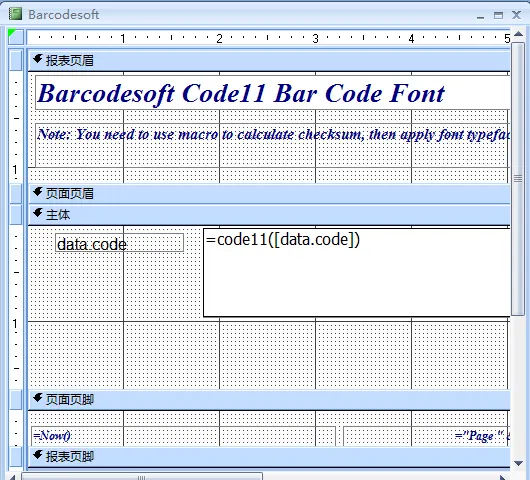The image size is (530, 480).
Task: Click the Barcodesoft report icon in title bar
Action: tap(15, 14)
